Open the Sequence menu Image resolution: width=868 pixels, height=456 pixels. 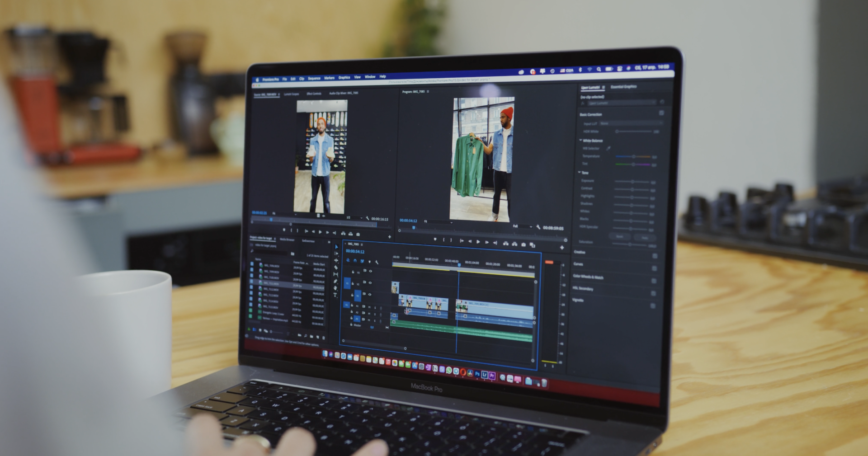[x=314, y=78]
